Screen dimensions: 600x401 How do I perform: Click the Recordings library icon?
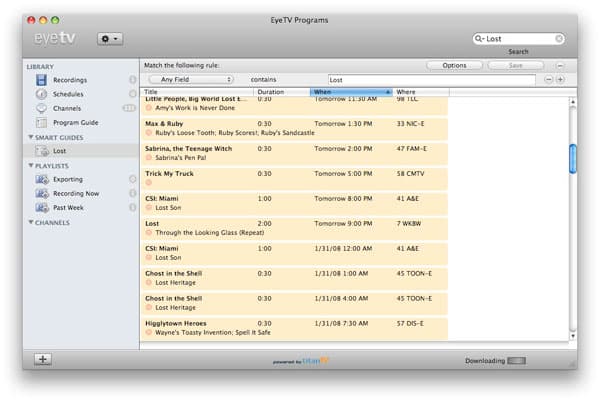[41, 80]
